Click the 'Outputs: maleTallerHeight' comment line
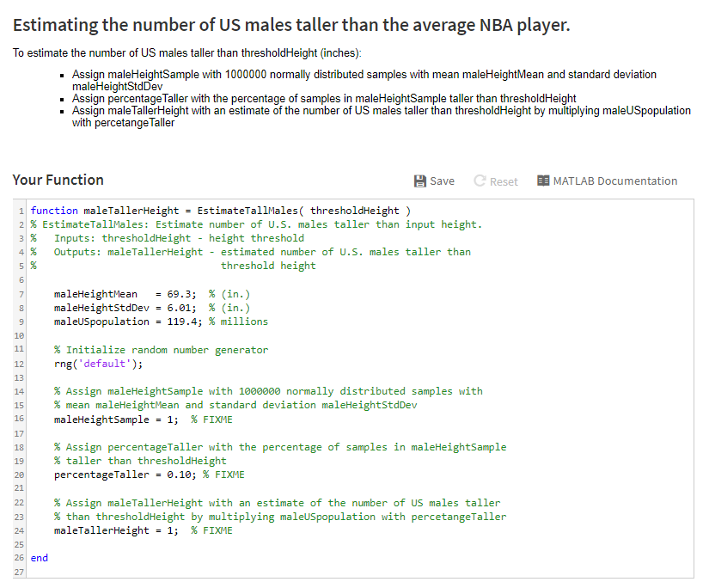709x588 pixels. click(250, 252)
